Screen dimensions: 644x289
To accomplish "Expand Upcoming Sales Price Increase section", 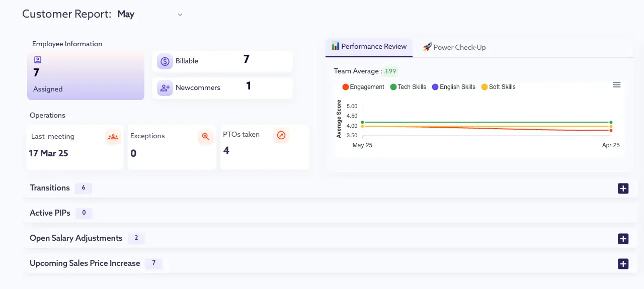I will click(623, 264).
